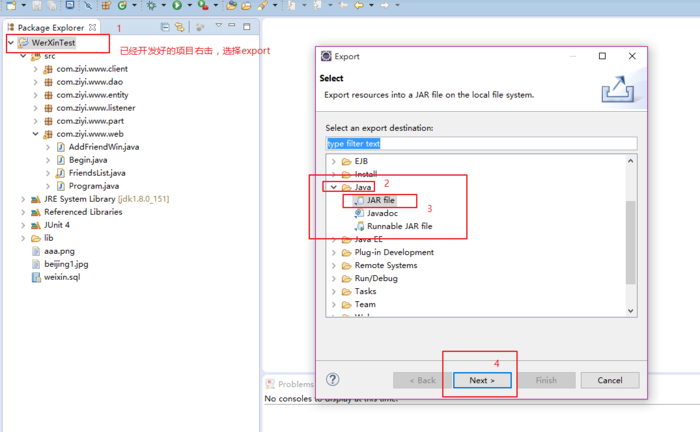Click the Skip All Breakpoints icon
The width and height of the screenshot is (700, 432).
pos(88,5)
